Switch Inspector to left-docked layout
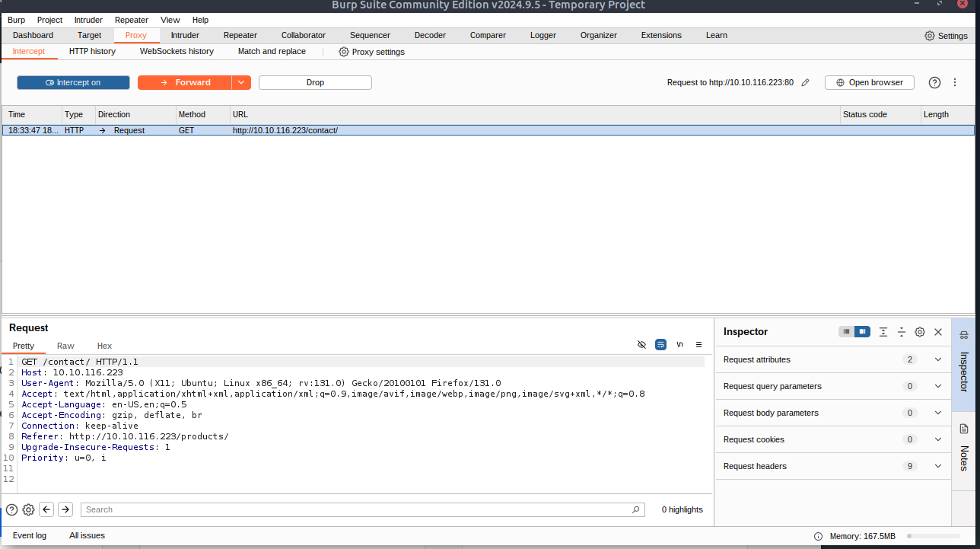980x549 pixels. [x=846, y=331]
